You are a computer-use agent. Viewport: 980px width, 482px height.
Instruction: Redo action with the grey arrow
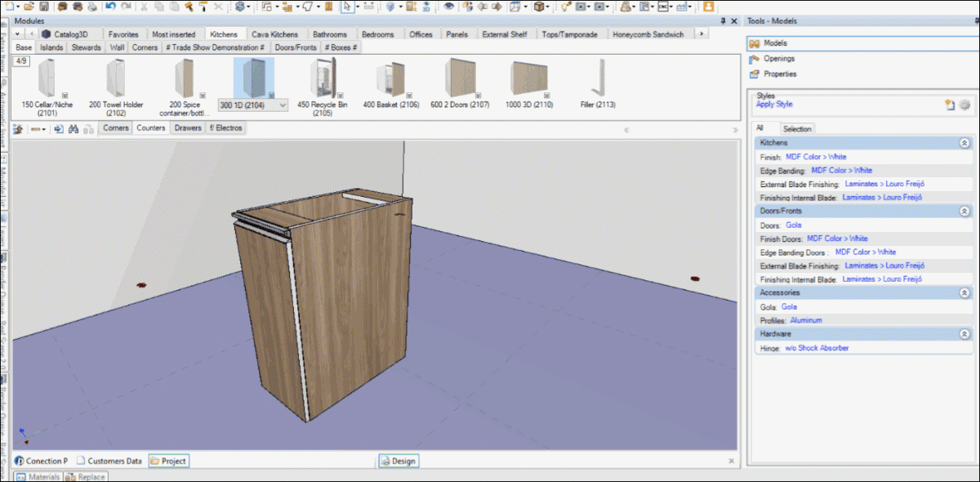[x=126, y=7]
